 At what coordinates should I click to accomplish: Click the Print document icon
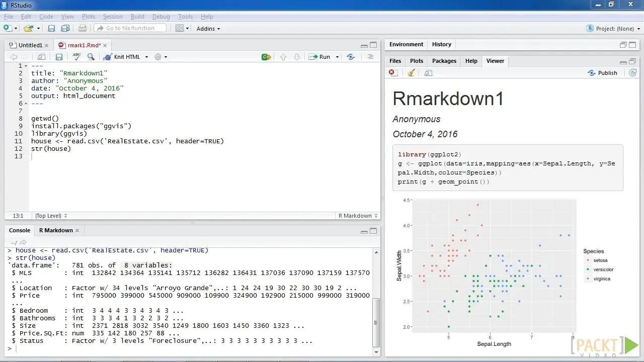coord(83,29)
